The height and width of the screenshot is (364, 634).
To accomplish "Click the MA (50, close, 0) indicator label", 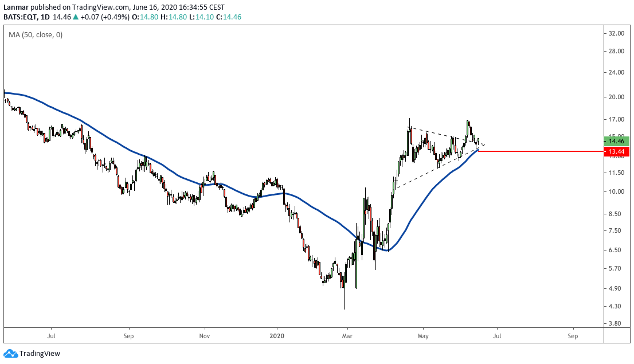I will tap(36, 35).
